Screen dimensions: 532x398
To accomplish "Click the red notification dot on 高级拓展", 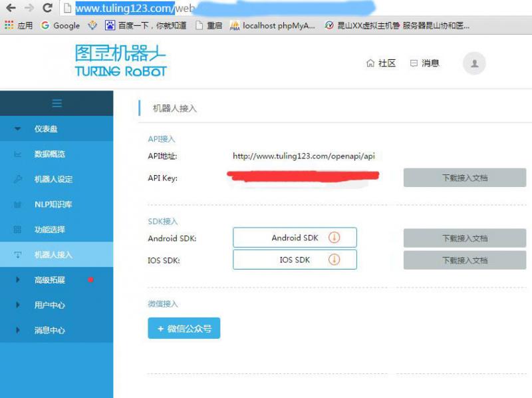I will click(90, 280).
